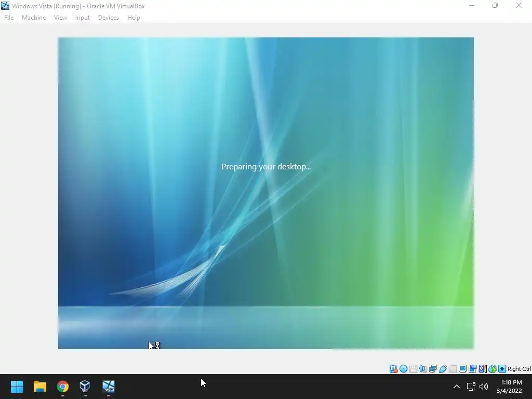
Task: Click the network icon in system tray
Action: [471, 387]
